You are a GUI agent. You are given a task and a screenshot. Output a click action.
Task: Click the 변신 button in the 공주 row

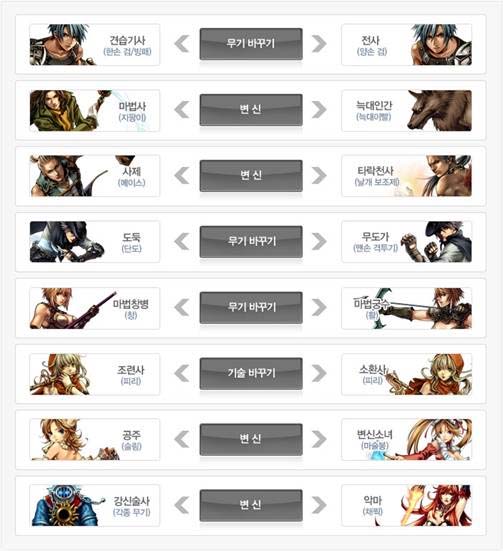coord(251,439)
